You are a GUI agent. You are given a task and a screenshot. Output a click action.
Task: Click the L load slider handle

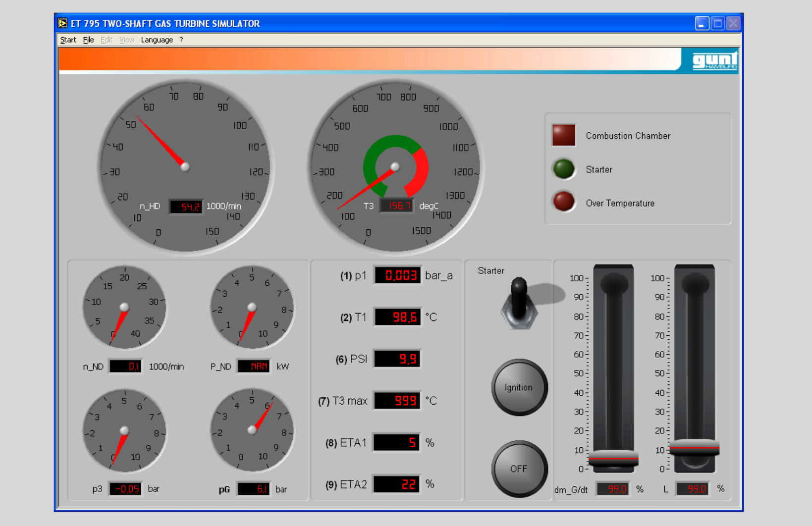pyautogui.click(x=694, y=448)
